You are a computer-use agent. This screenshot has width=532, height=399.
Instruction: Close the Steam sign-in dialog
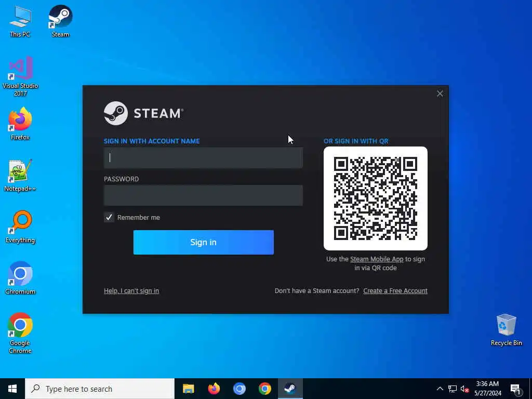440,94
